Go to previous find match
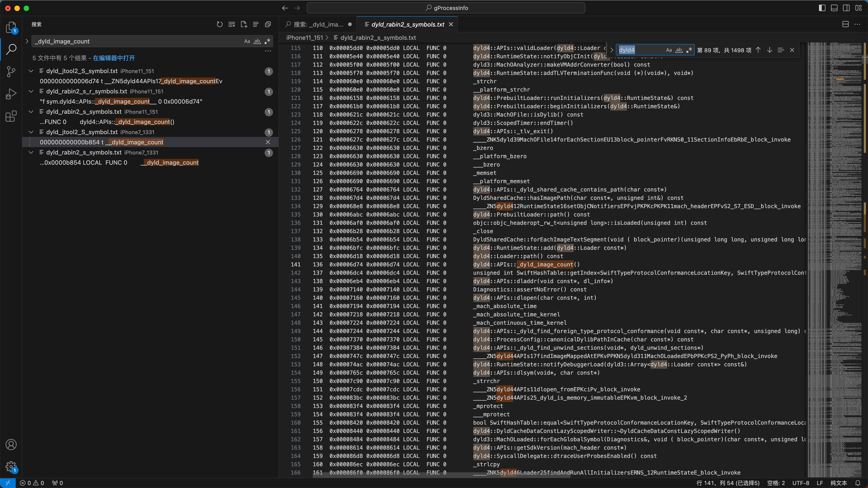Screen dimensions: 868x488 [758, 50]
